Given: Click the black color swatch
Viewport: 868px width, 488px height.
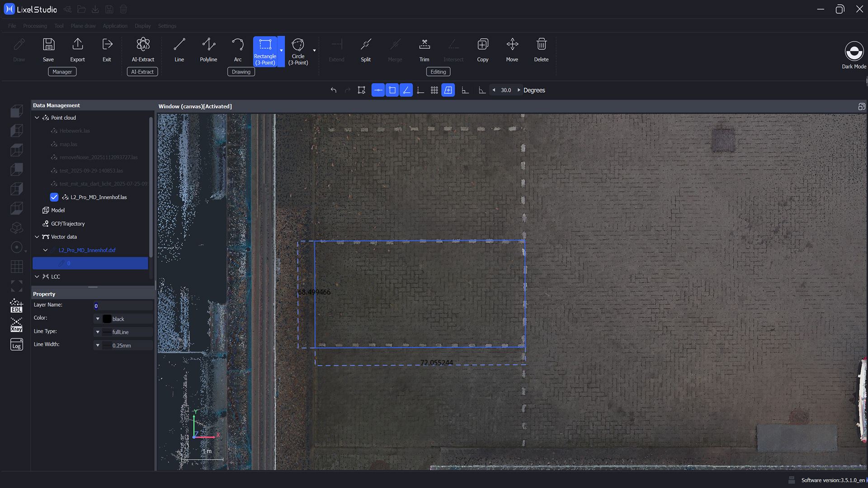Looking at the screenshot, I should (107, 319).
